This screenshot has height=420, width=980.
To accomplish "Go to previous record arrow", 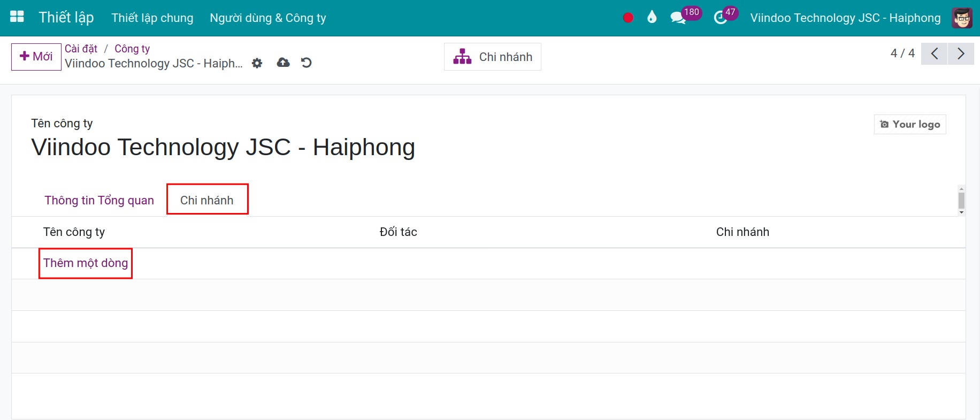I will click(935, 54).
